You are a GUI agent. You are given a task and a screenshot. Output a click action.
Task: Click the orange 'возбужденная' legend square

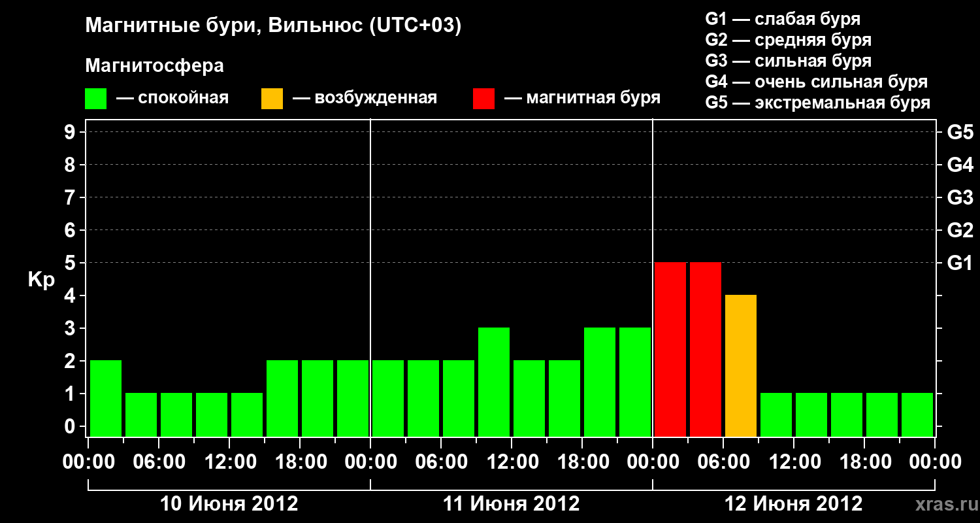[x=272, y=99]
